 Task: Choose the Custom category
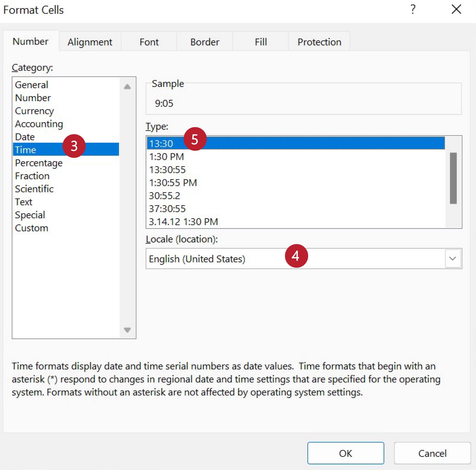coord(32,228)
